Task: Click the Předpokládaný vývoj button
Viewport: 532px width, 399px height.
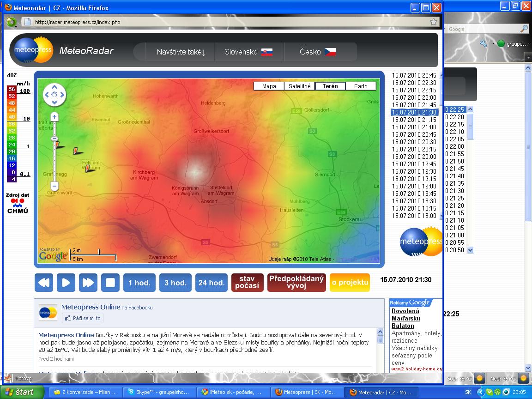Action: point(296,283)
